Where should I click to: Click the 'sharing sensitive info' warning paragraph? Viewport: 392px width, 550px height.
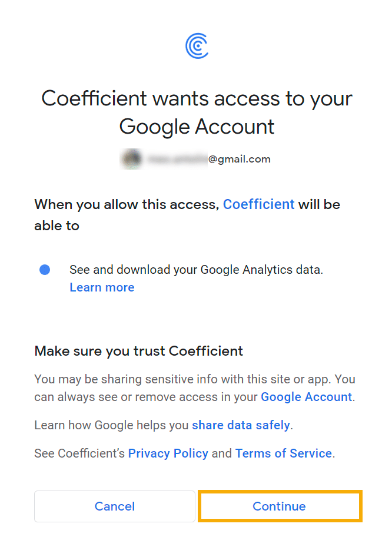195,388
